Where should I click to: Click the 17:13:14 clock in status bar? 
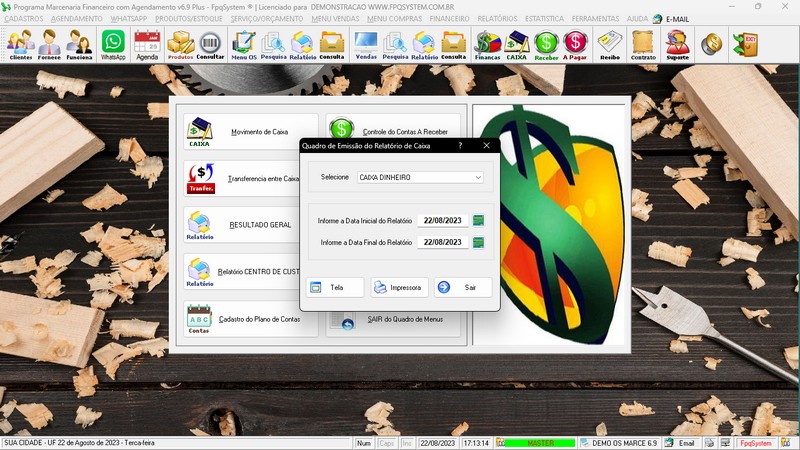[476, 443]
